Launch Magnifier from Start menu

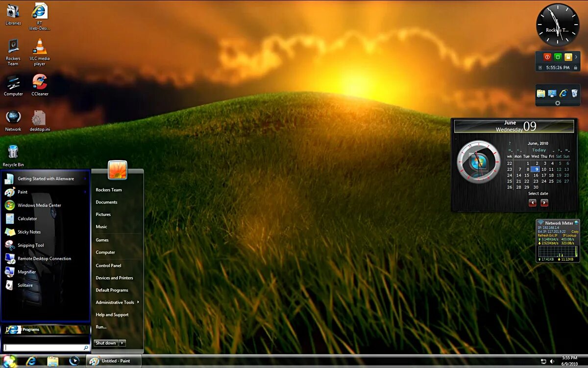tap(46, 271)
